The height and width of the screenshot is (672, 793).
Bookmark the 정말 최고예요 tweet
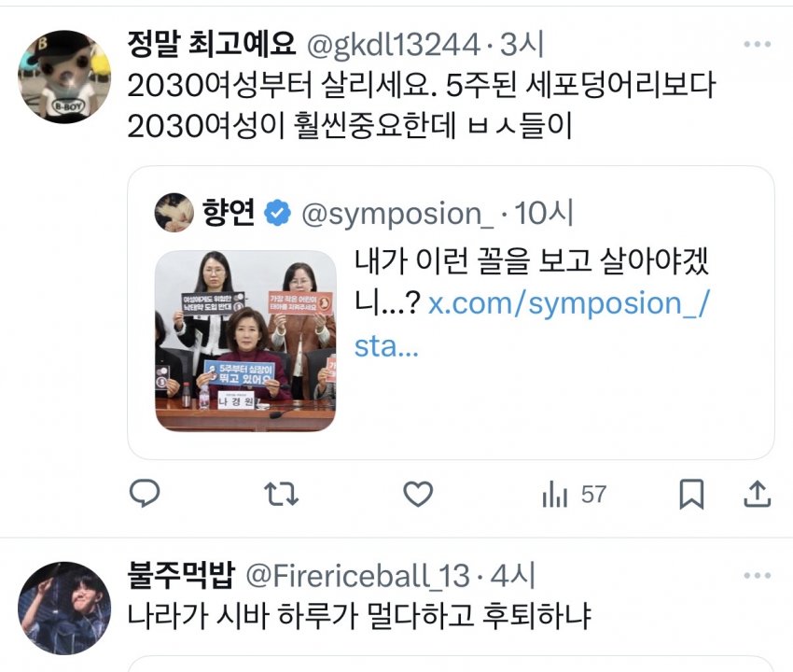[691, 494]
